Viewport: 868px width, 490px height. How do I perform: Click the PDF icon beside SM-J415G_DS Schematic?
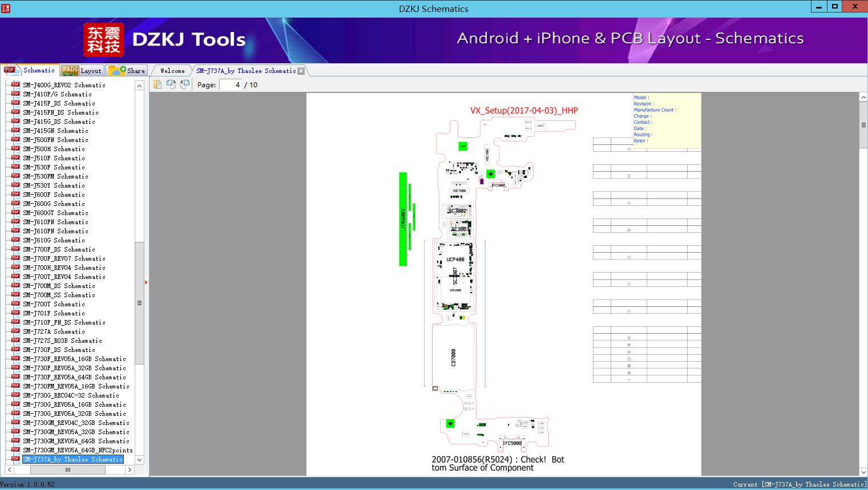point(15,121)
